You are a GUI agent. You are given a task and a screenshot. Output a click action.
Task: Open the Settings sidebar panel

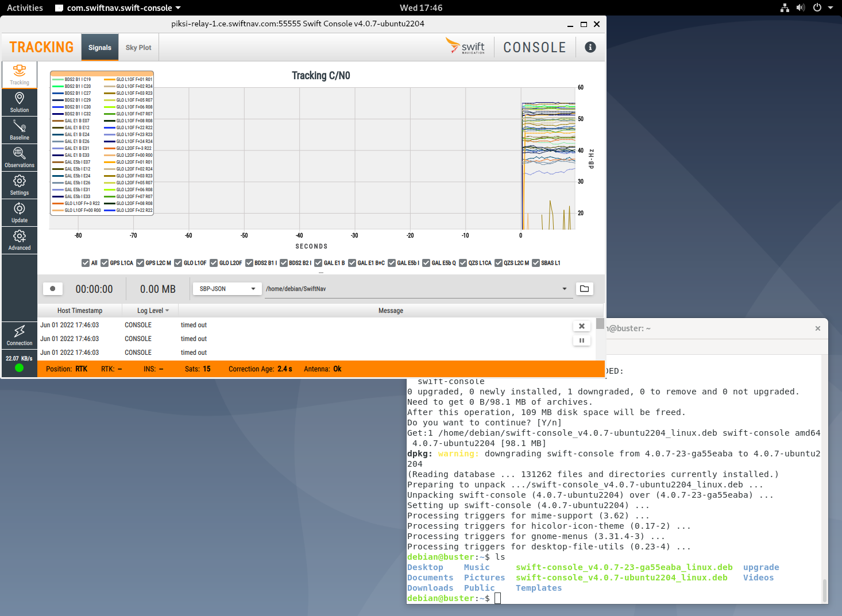20,185
